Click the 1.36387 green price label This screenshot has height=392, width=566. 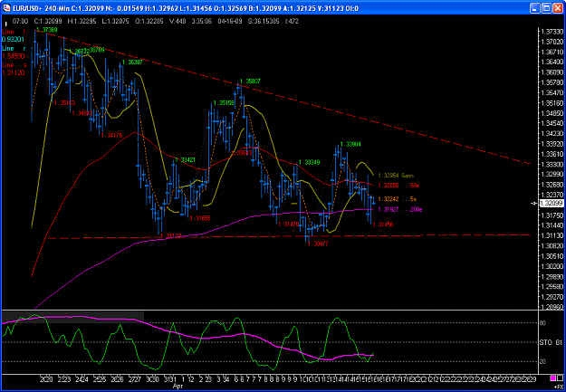(132, 62)
